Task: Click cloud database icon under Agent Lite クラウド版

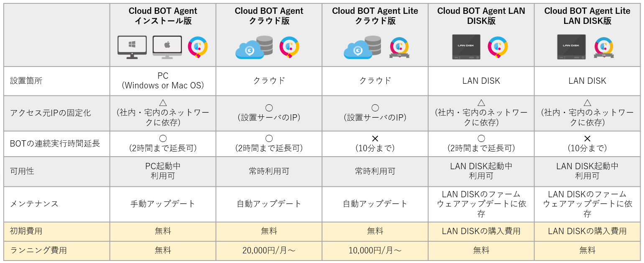Action: [362, 47]
